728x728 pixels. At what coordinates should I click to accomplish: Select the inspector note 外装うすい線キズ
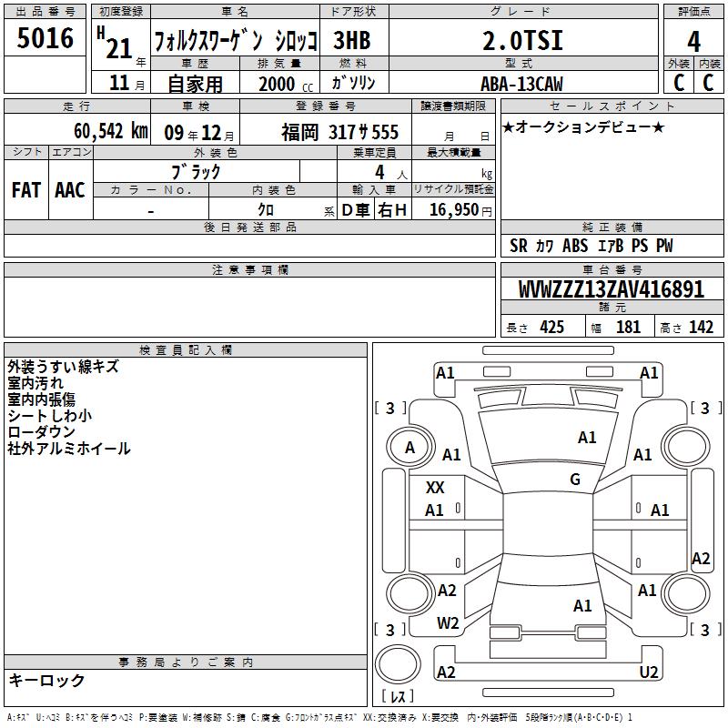tap(63, 367)
